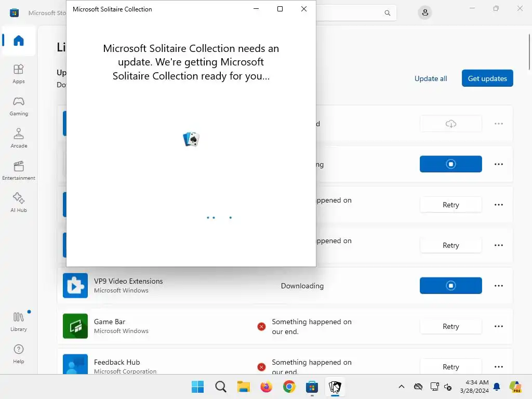
Task: Open the Home section in Microsoft Store sidebar
Action: coord(19,41)
